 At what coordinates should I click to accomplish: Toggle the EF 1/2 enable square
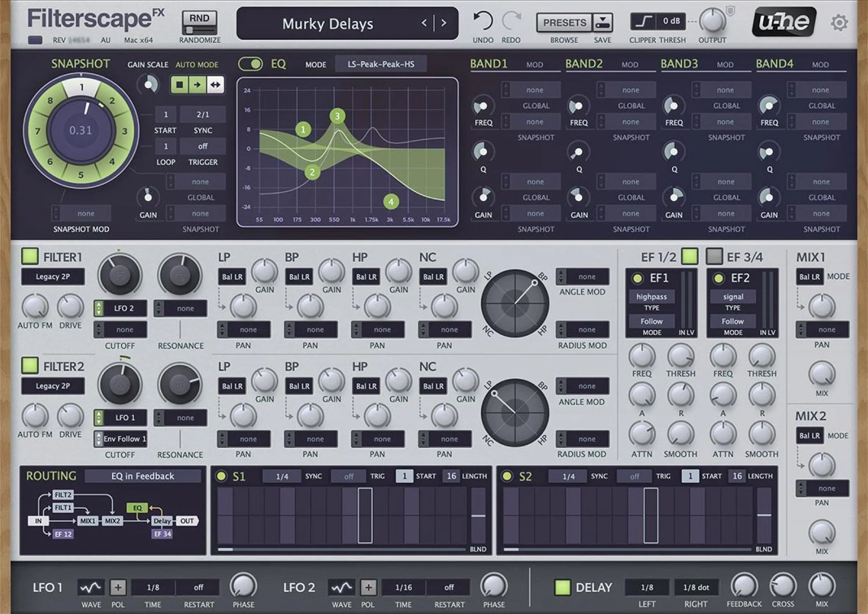(x=690, y=256)
